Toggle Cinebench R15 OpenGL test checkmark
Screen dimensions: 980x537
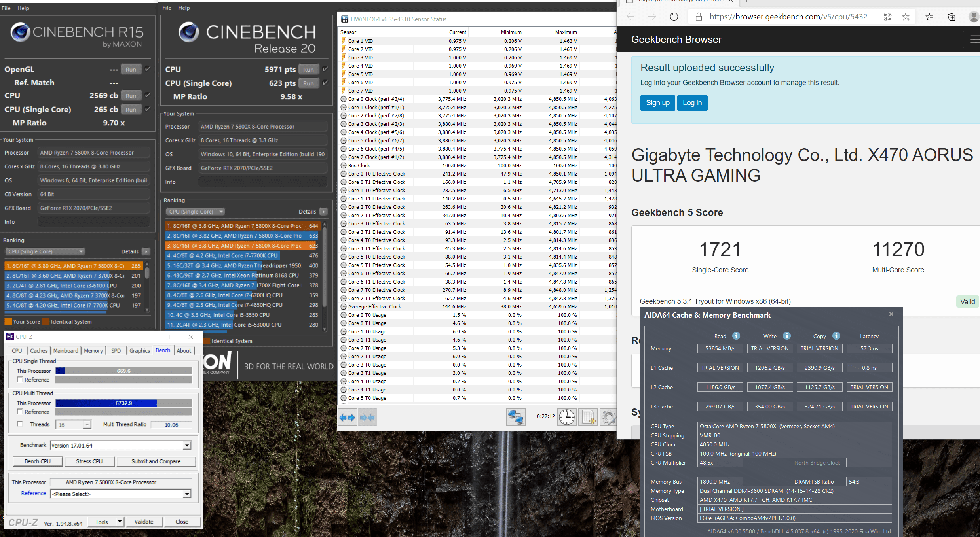point(148,69)
